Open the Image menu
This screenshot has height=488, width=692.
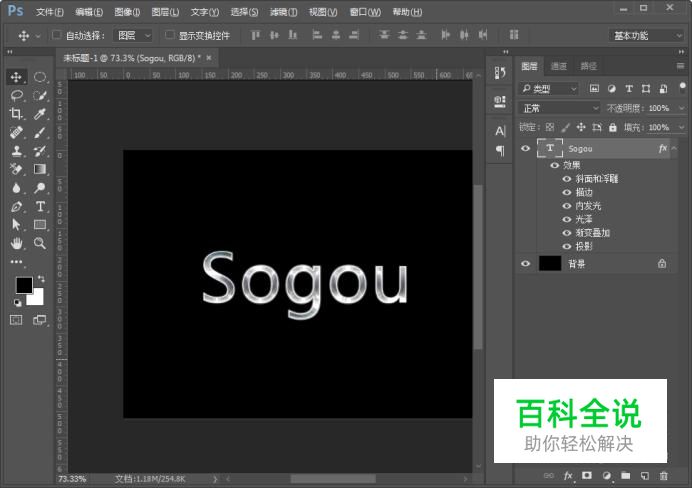[127, 12]
